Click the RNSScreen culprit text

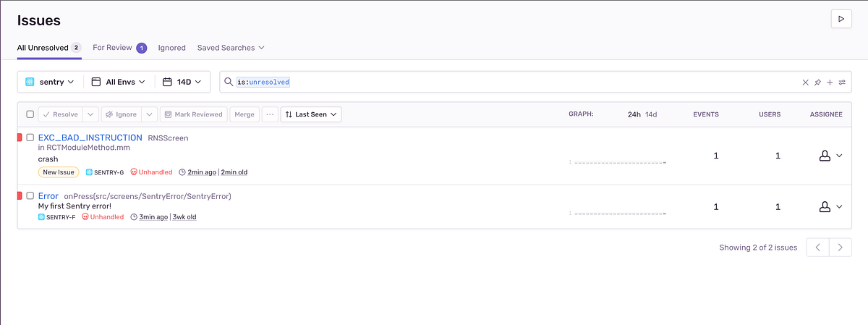(169, 138)
